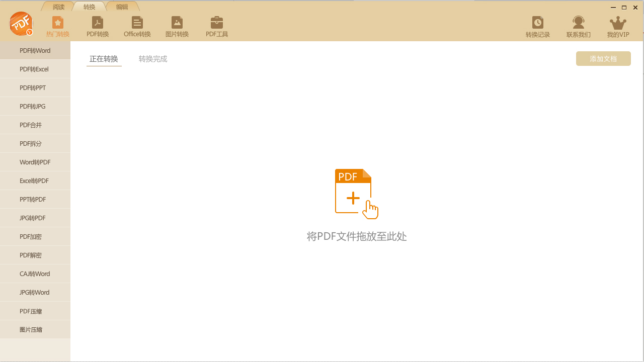Open the PDF转换 tool
This screenshot has height=362, width=644.
click(97, 26)
